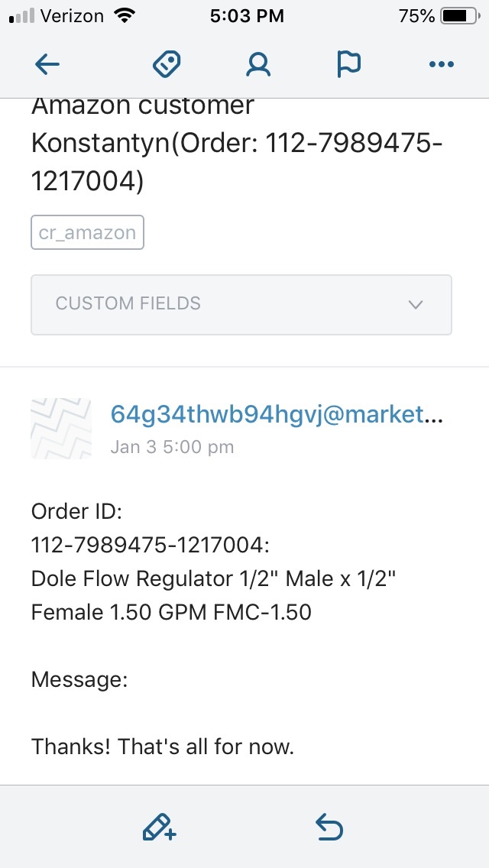489x868 pixels.
Task: Open sender email 64g34thwb94hgvj@market link
Action: point(277,414)
